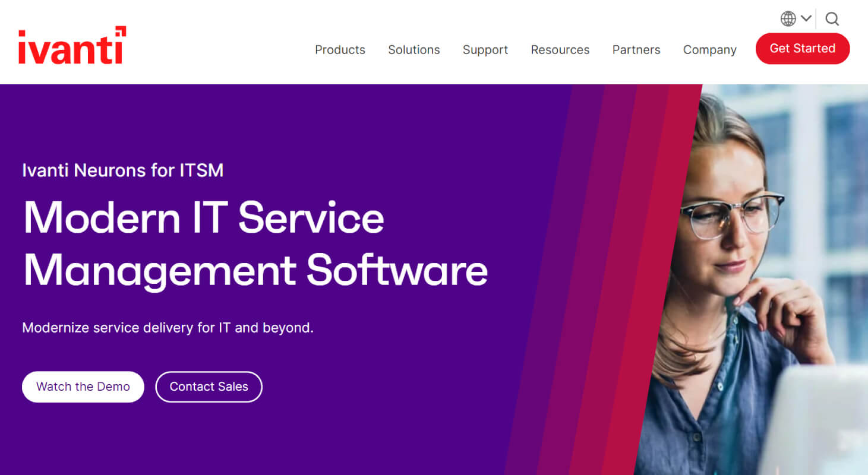The width and height of the screenshot is (868, 475).
Task: Open the Support menu
Action: click(x=485, y=50)
